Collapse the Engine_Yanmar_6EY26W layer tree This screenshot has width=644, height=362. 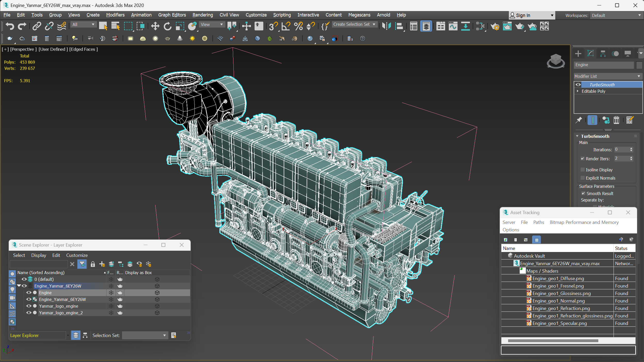19,286
